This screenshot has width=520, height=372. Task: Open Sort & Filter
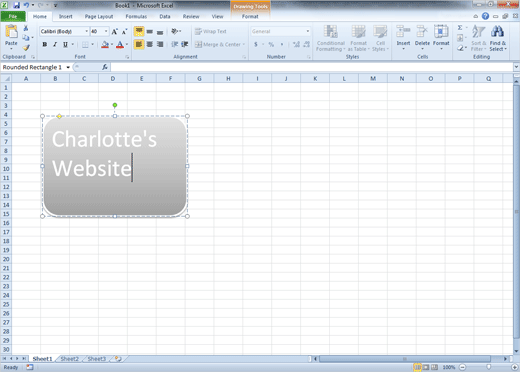479,38
